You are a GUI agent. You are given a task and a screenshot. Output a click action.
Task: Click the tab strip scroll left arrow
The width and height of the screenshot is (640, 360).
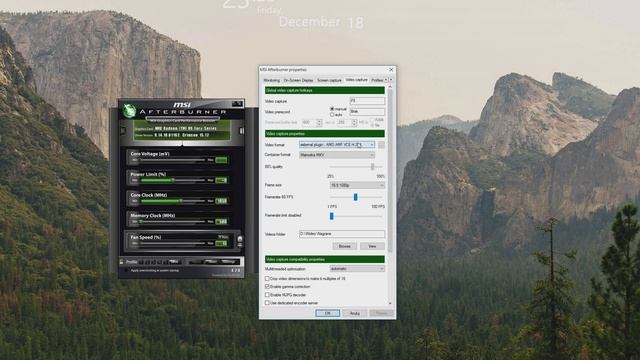pyautogui.click(x=386, y=80)
